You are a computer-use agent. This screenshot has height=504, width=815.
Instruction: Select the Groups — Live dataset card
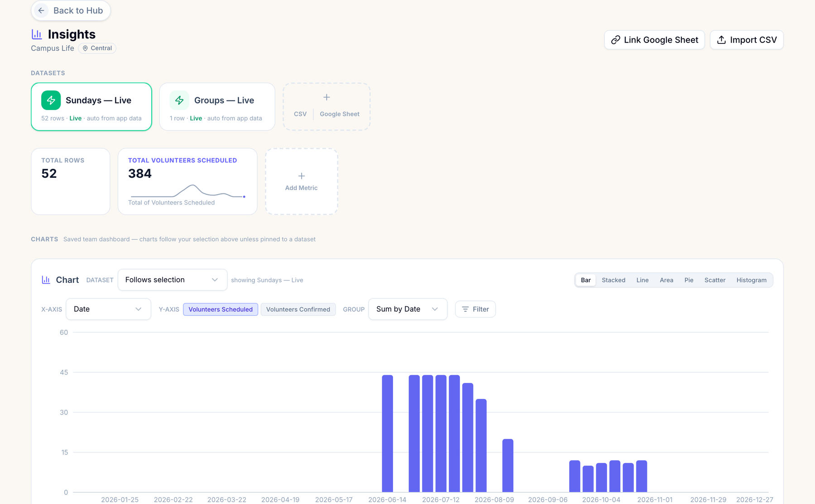pos(217,107)
